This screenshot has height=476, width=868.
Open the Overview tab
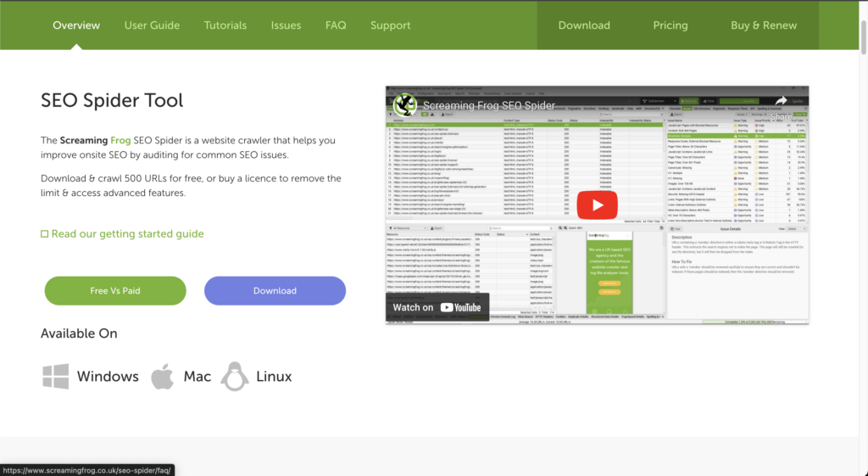coord(76,25)
